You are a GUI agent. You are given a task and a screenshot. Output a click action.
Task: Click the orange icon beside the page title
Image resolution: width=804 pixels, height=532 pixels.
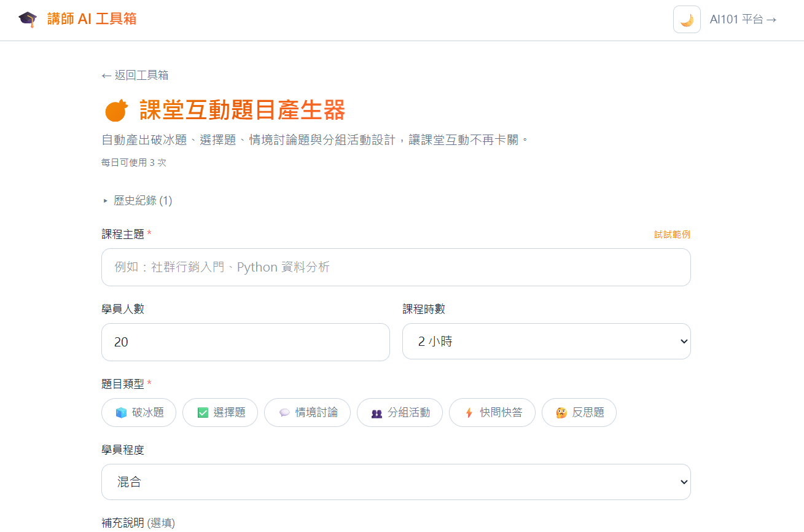116,111
